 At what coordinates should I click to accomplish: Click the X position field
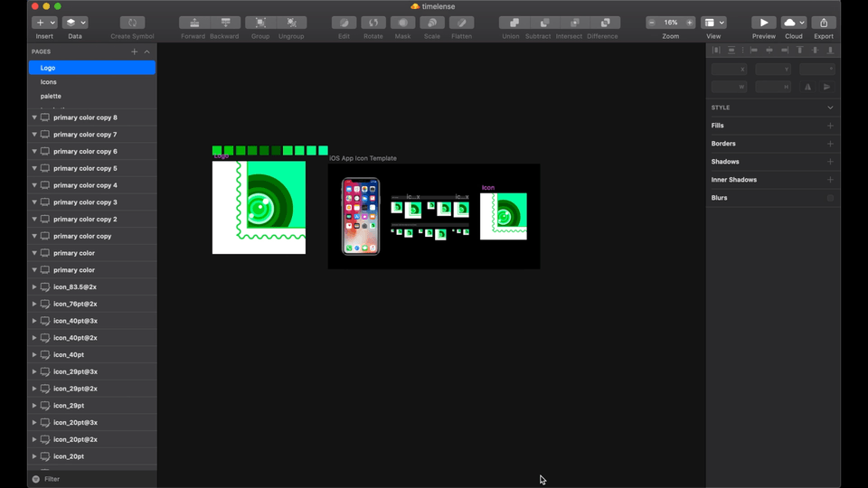pyautogui.click(x=729, y=70)
